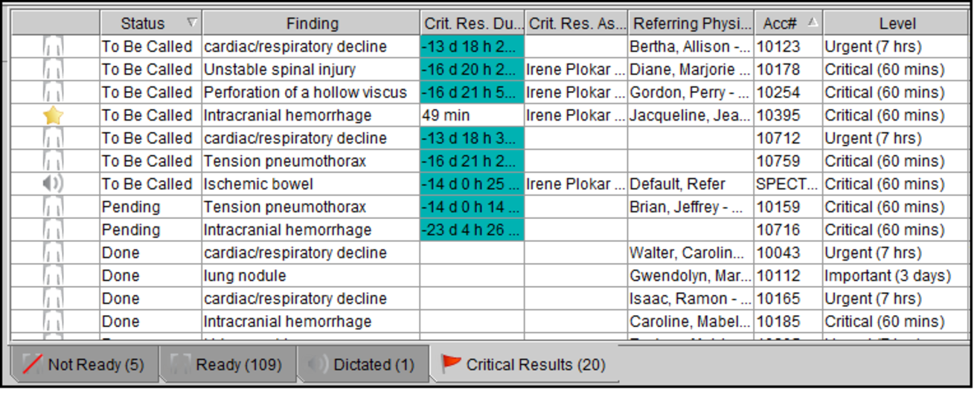Click the gold star icon for Intracranial hemorrhage
This screenshot has width=980, height=394.
[x=53, y=115]
